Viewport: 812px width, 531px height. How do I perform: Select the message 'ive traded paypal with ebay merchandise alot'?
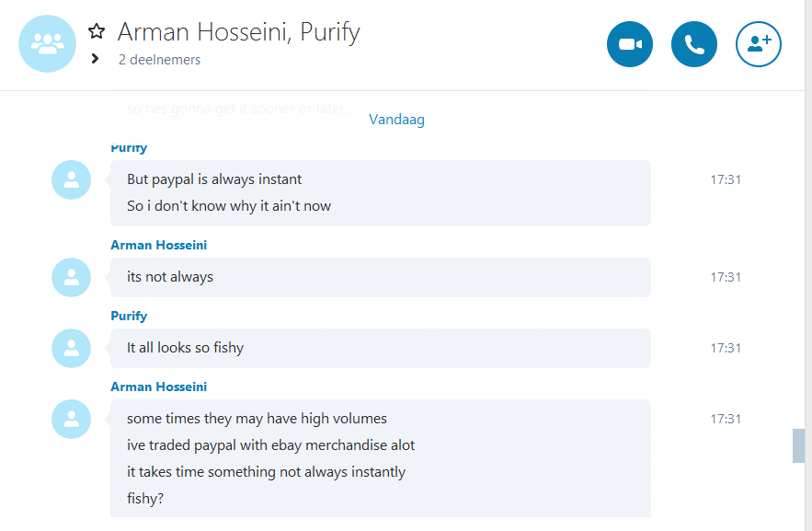pyautogui.click(x=271, y=445)
